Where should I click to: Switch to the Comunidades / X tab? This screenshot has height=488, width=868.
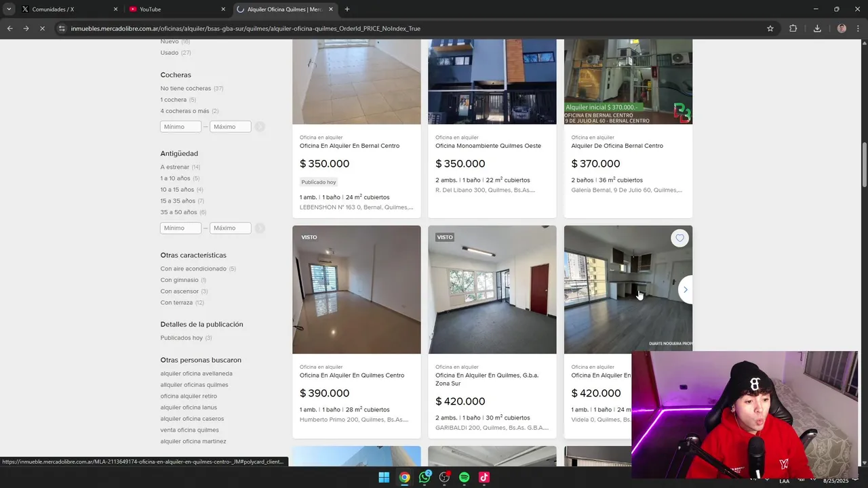[x=69, y=9]
